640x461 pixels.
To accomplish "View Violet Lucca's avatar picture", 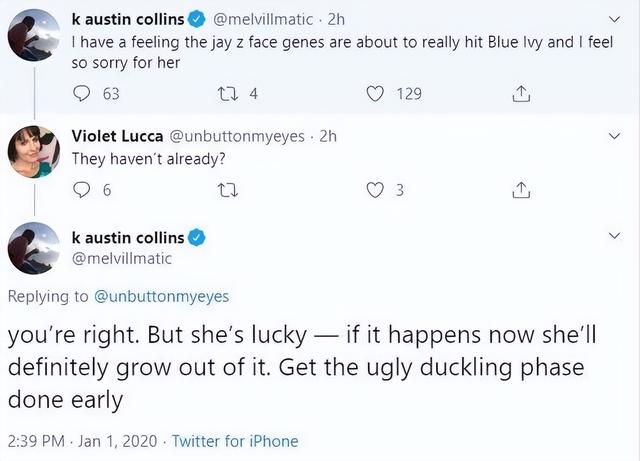I will [35, 153].
